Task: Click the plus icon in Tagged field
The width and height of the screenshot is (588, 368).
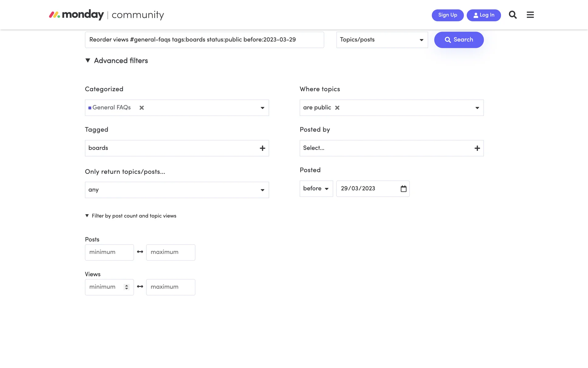Action: click(x=262, y=148)
